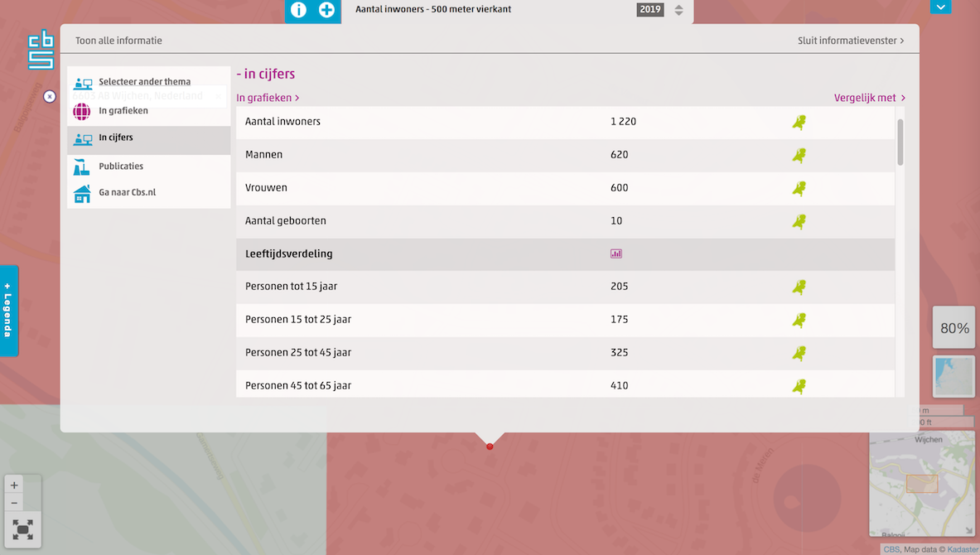Open Publicaties in sidebar
Viewport: 980px width, 555px height.
coord(121,166)
